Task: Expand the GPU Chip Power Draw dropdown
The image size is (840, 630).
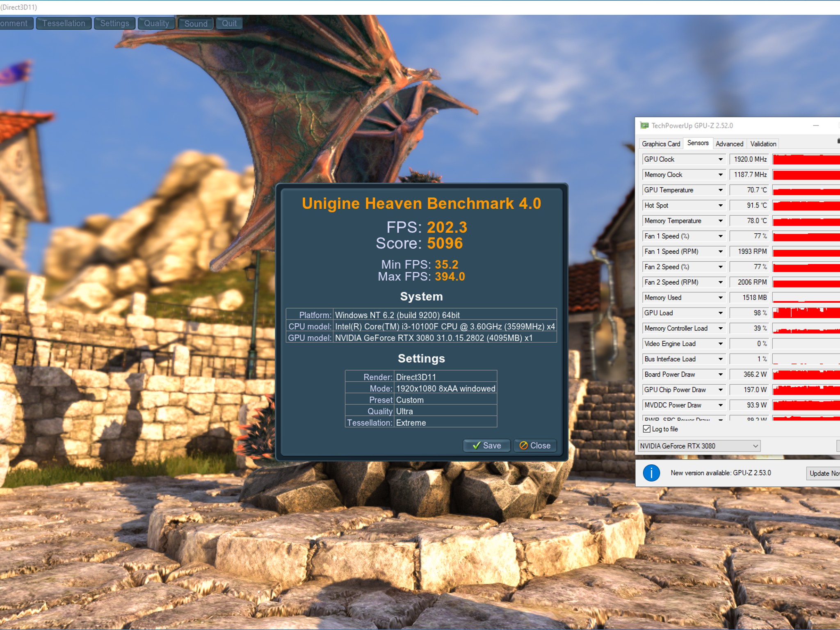Action: 721,390
